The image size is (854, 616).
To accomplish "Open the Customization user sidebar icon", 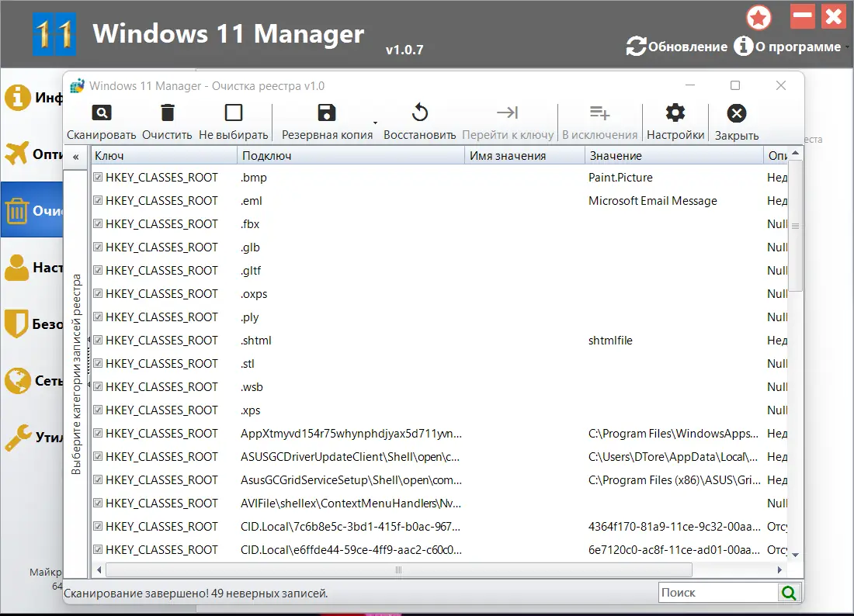I will pyautogui.click(x=16, y=267).
